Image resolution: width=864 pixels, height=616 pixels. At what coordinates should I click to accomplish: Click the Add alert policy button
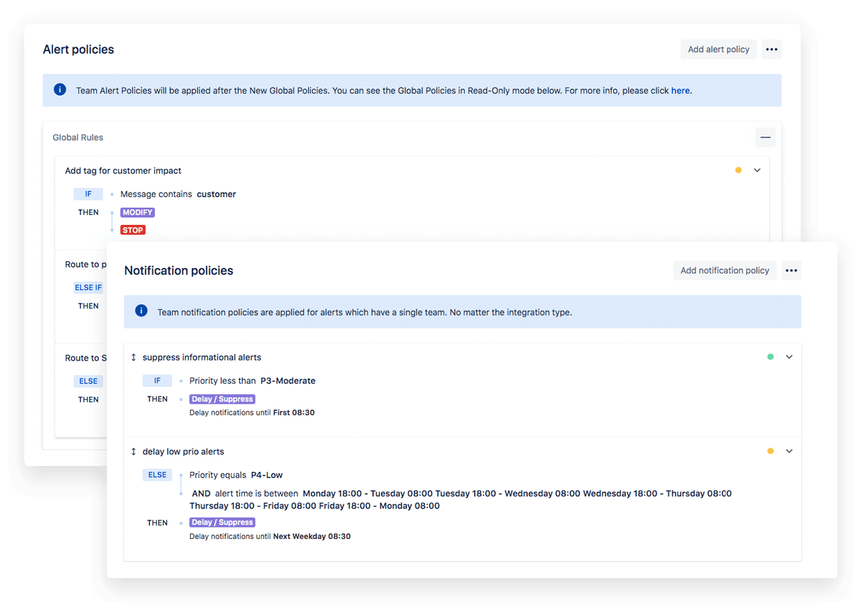tap(719, 49)
